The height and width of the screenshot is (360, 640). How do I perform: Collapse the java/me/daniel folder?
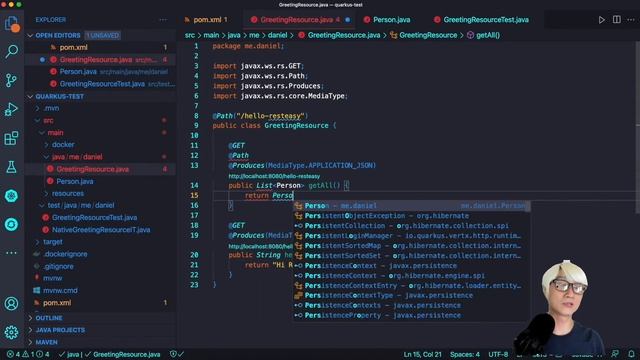[77, 157]
